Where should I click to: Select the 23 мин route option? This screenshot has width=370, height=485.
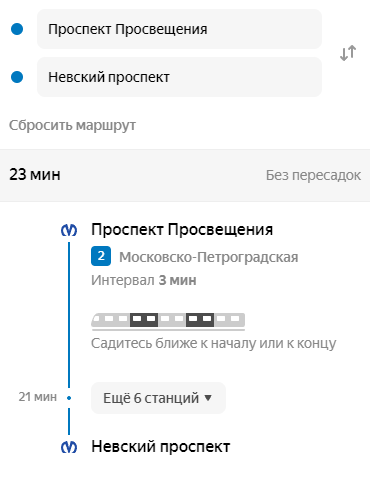pos(185,175)
